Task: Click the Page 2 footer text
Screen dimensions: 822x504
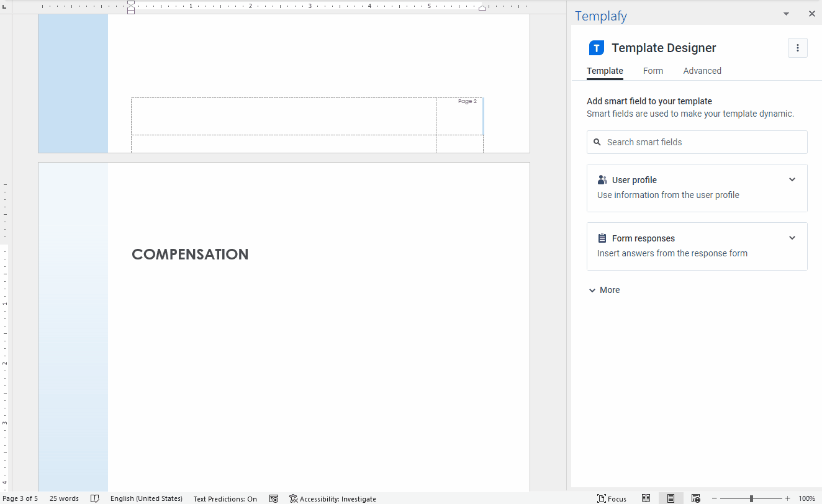Action: (467, 101)
